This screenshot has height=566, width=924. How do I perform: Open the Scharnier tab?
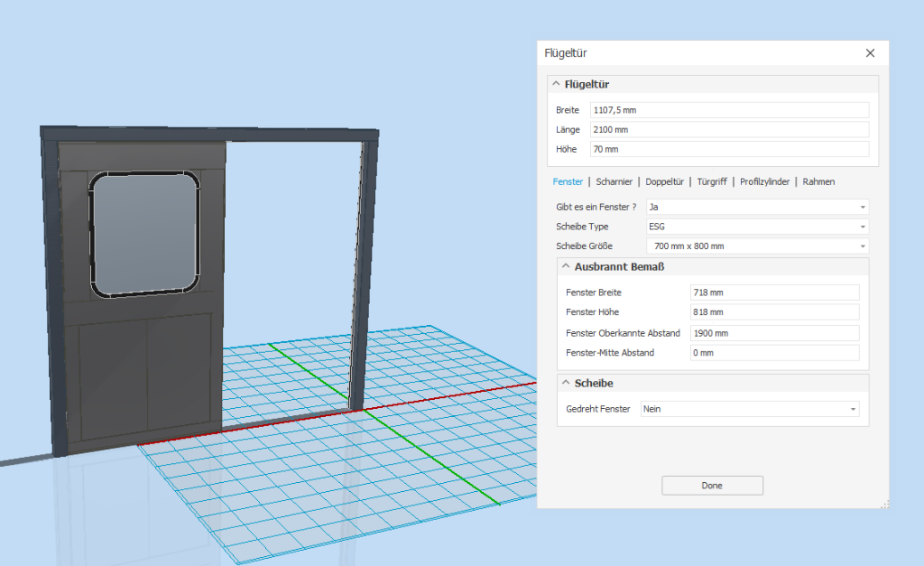coord(614,181)
